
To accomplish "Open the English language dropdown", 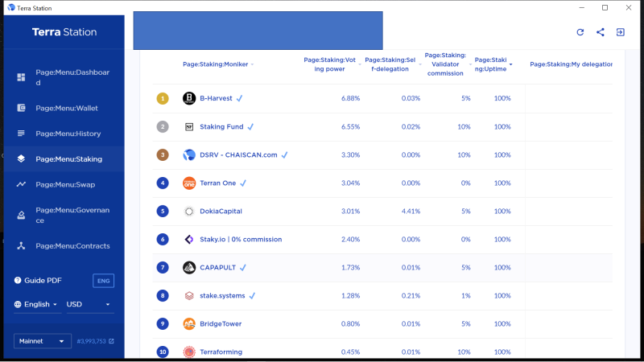I will tap(37, 304).
